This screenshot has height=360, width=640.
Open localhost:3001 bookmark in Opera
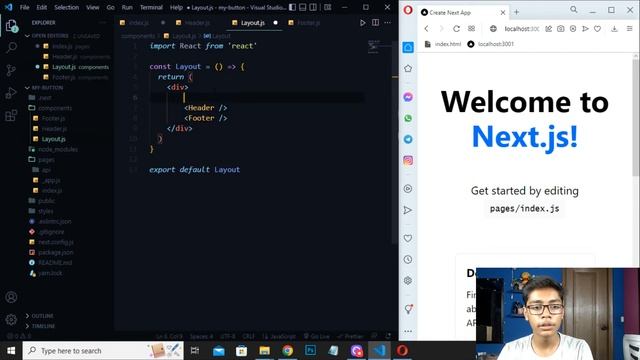click(491, 44)
